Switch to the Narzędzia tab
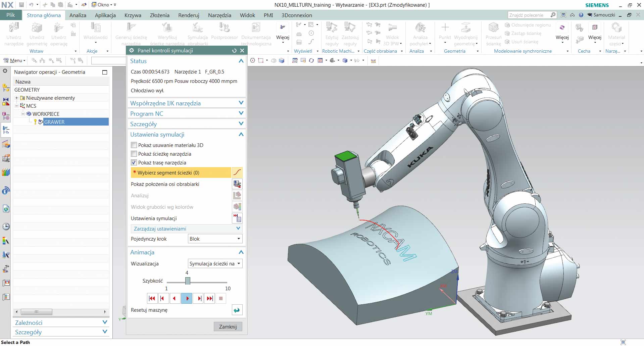 click(219, 15)
